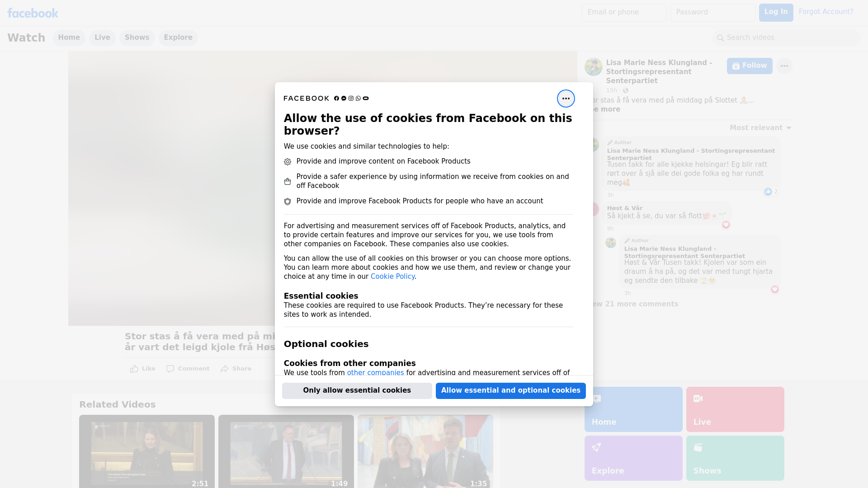The width and height of the screenshot is (868, 488).
Task: Click Only allow essential cookies
Action: click(x=357, y=391)
